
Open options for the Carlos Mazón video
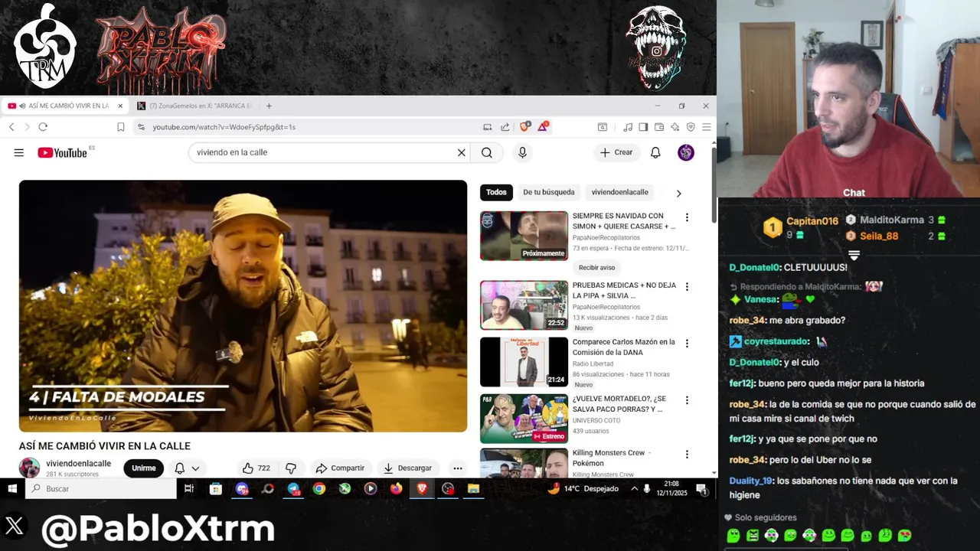click(x=687, y=344)
